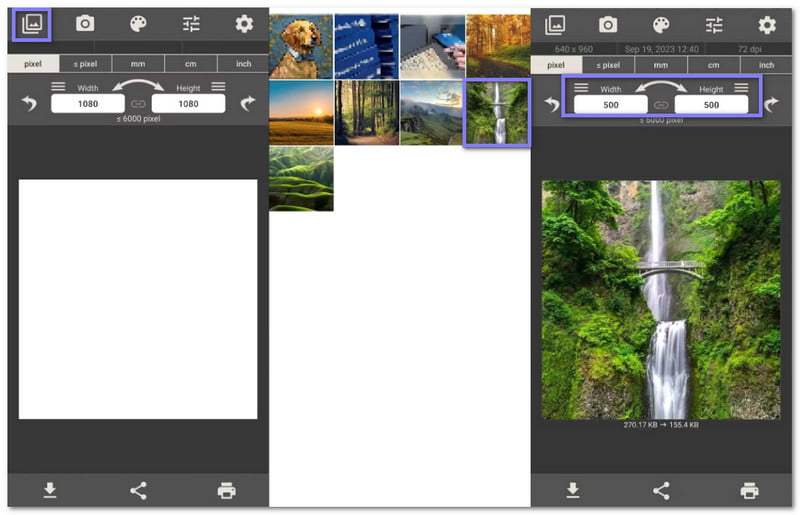Click the Sep 19, 2023 date label
The width and height of the screenshot is (800, 515).
(x=661, y=50)
